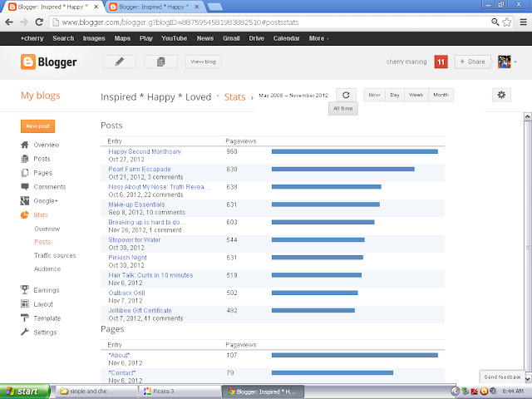
Task: Click the +cherry link in Google bar
Action: click(32, 39)
